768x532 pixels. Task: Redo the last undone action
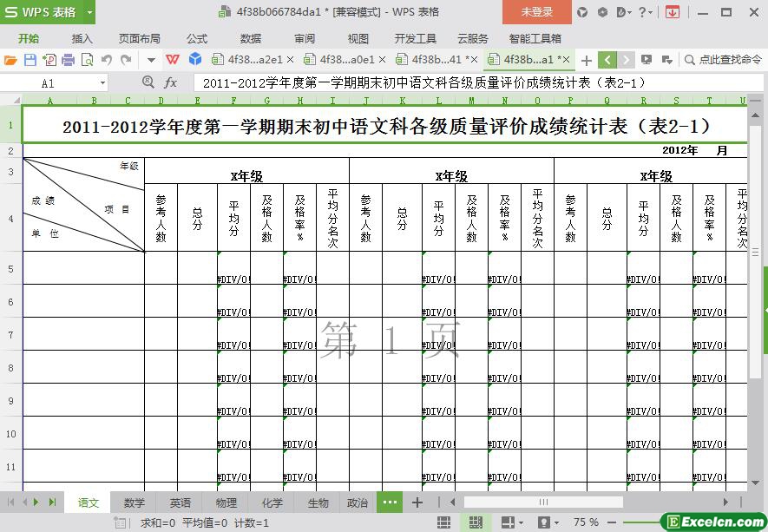tap(126, 60)
